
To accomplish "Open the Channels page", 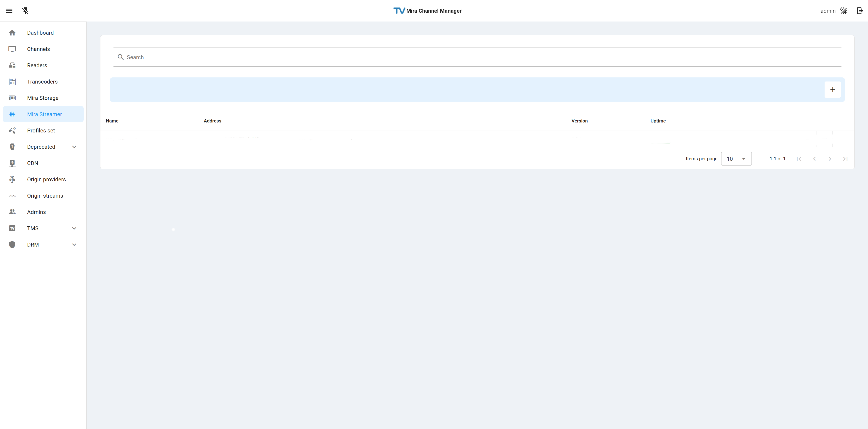I will (x=38, y=49).
